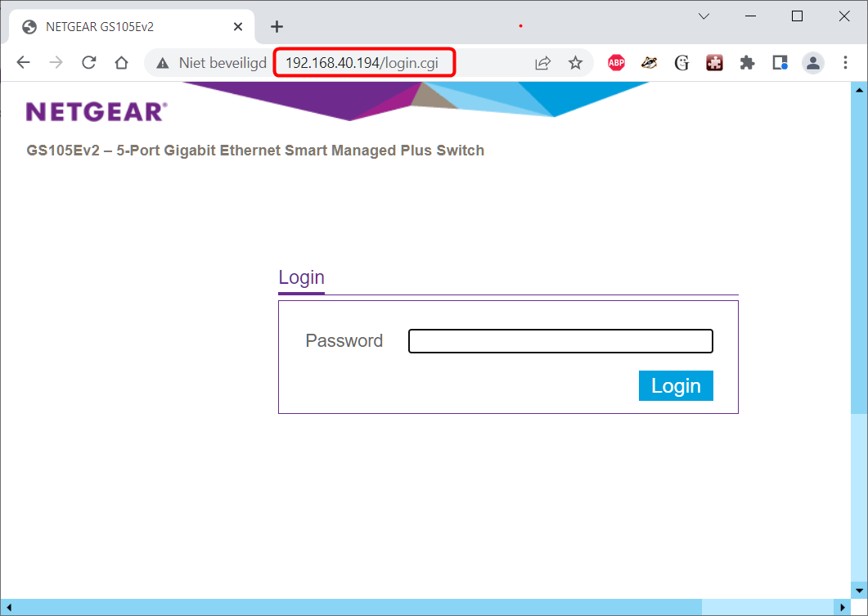Bookmark this page with the star icon

click(575, 62)
